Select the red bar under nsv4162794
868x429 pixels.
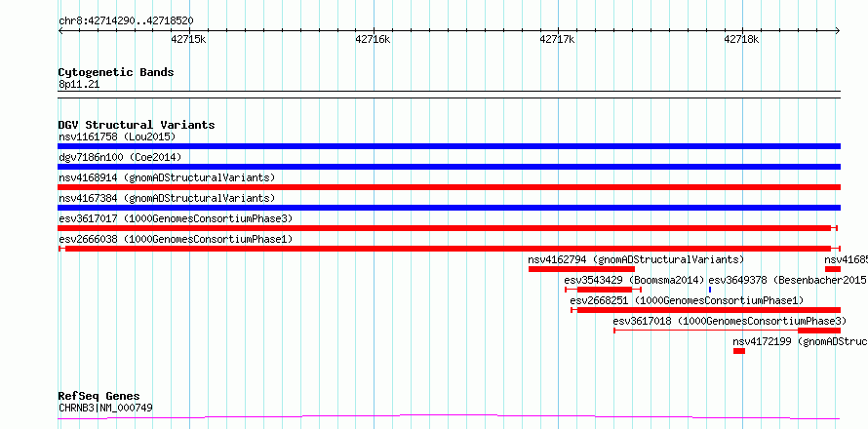click(581, 269)
